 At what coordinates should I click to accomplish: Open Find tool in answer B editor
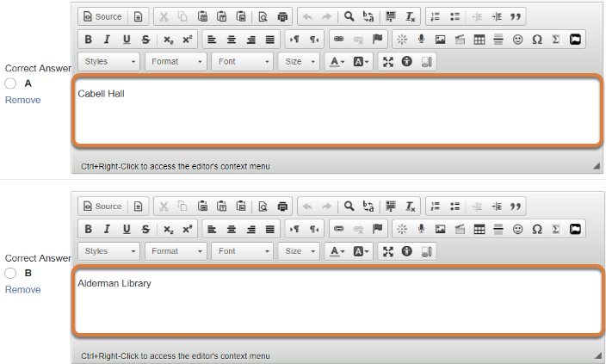[x=349, y=207]
